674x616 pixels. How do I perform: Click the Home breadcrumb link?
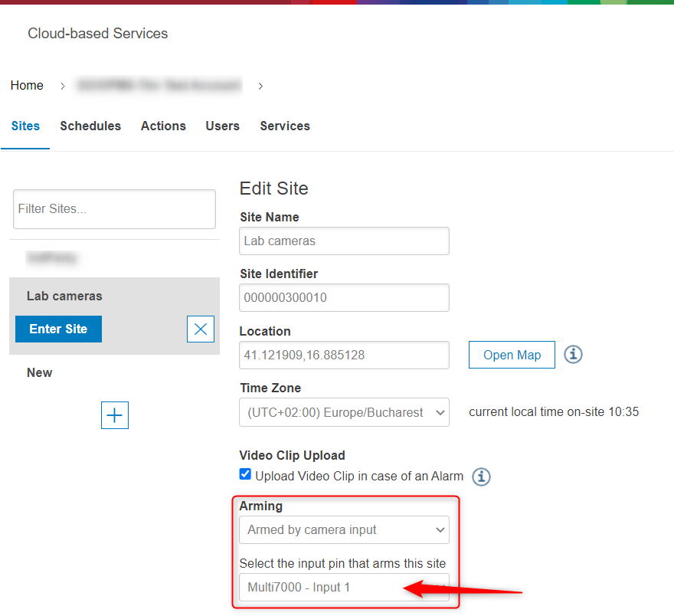coord(27,86)
